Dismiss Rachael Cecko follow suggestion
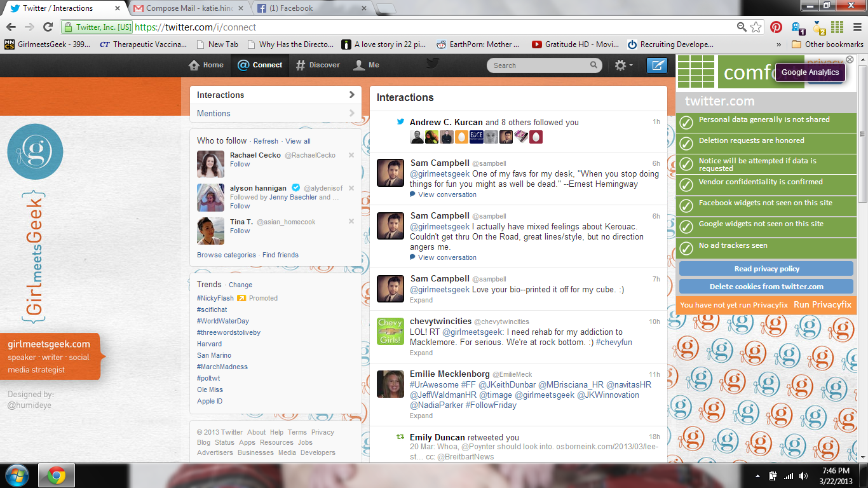 click(x=351, y=155)
